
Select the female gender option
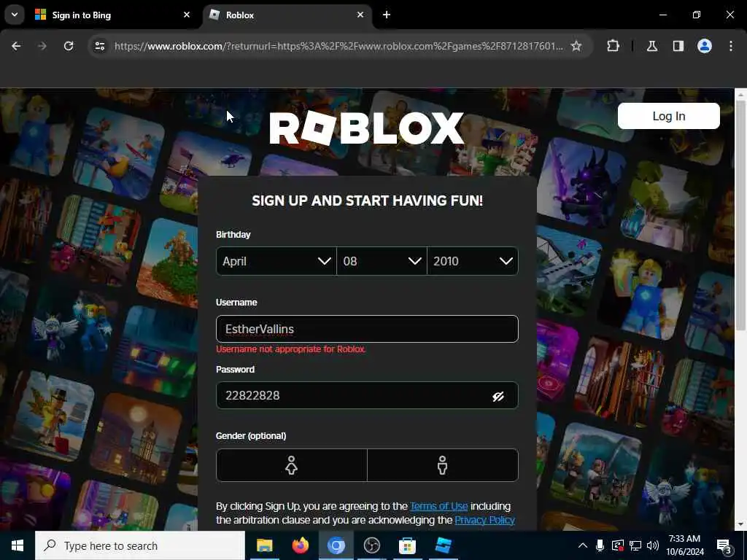pyautogui.click(x=292, y=465)
